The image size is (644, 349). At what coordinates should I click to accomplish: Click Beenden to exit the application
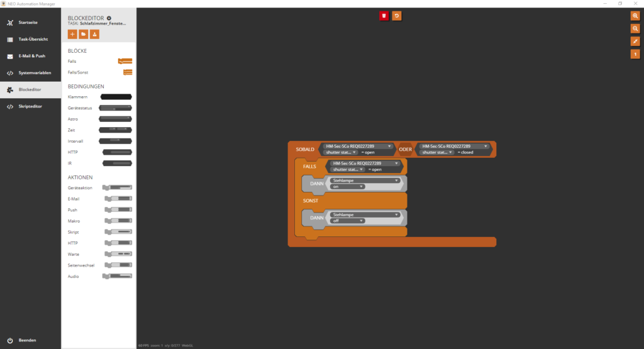tap(27, 340)
